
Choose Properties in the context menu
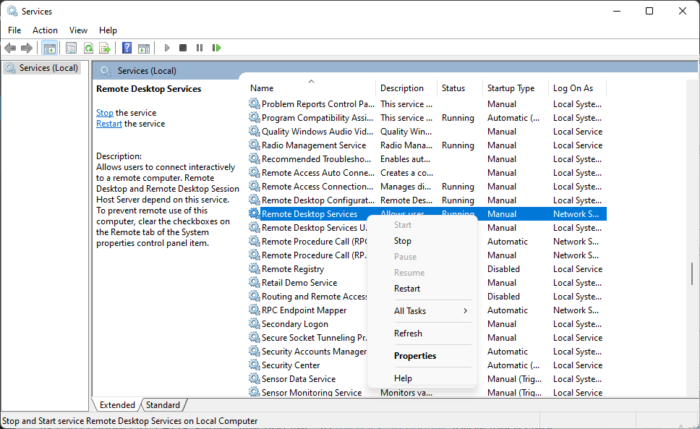coord(415,356)
